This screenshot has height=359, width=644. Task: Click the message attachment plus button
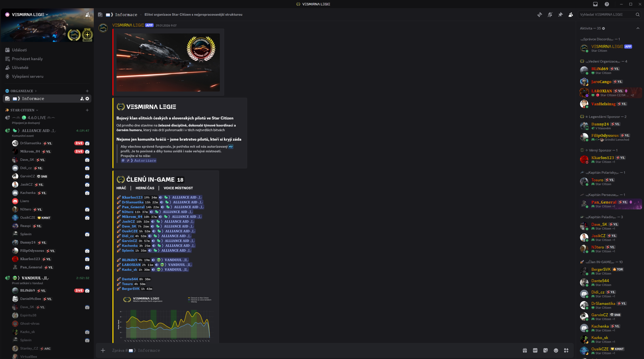[103, 350]
